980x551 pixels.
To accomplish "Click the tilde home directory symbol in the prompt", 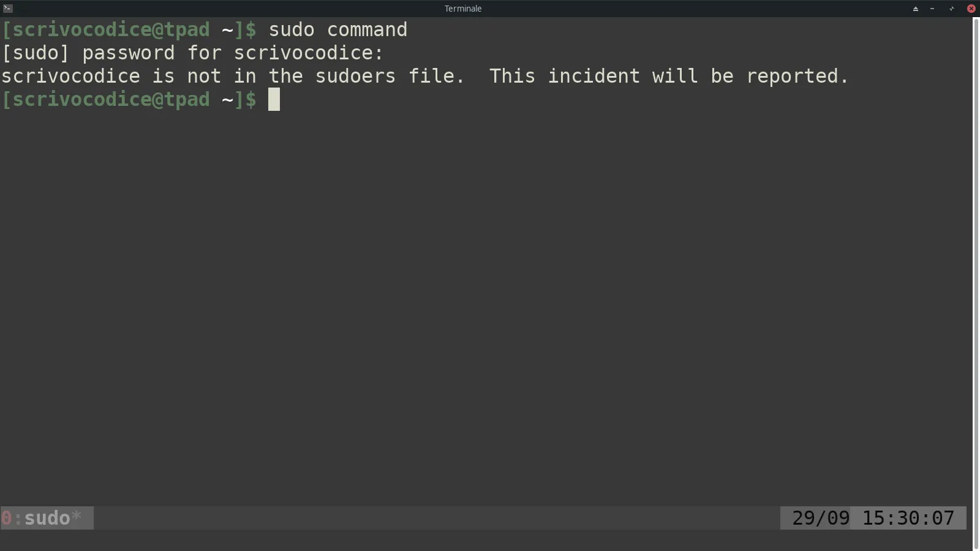I will coord(227,99).
